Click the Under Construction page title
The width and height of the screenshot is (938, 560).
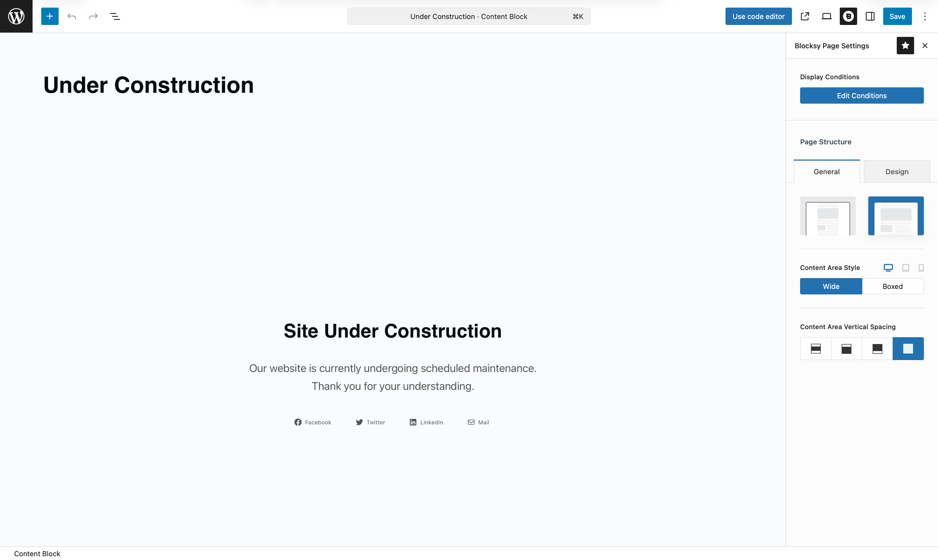point(148,85)
